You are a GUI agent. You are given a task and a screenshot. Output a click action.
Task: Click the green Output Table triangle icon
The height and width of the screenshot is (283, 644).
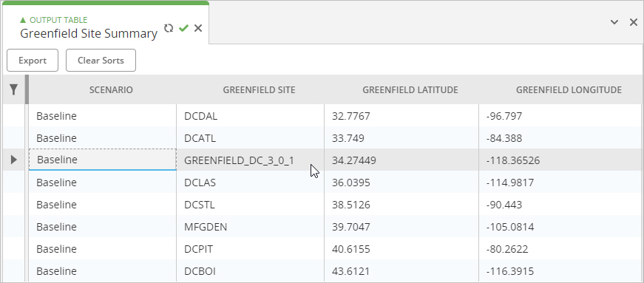23,20
